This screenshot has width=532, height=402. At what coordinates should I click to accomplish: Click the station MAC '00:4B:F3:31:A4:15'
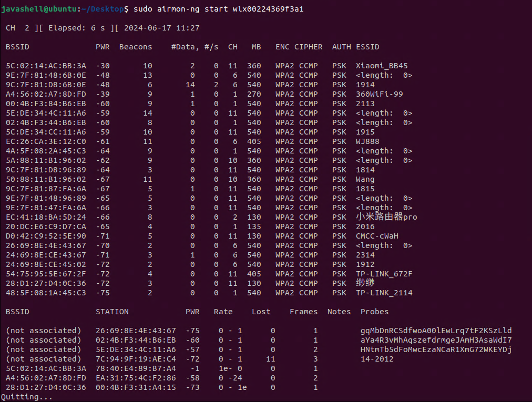(136, 388)
